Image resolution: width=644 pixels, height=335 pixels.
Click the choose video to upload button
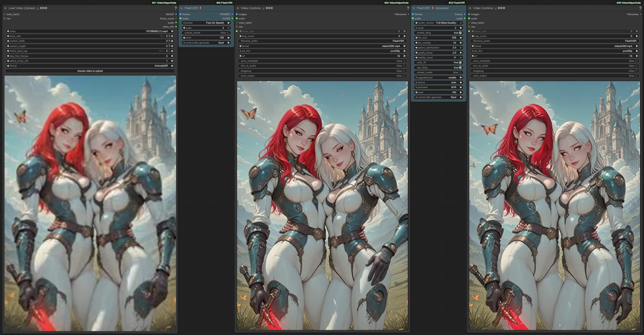[90, 71]
